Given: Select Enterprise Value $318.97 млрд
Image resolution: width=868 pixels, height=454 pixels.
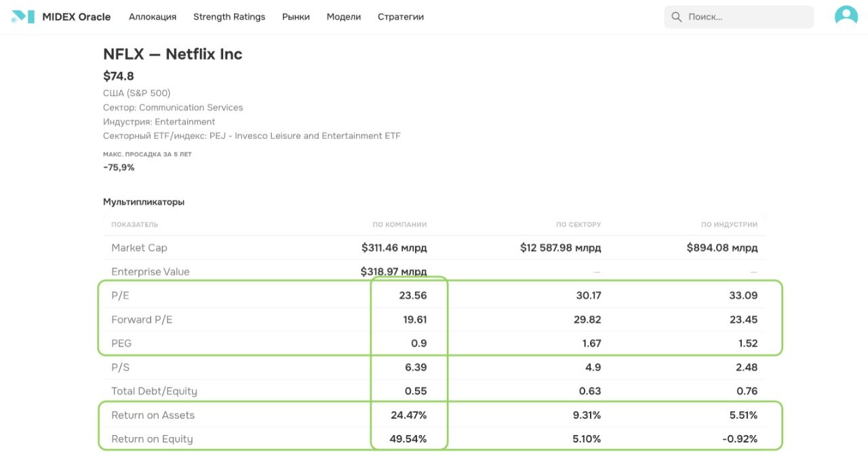Looking at the screenshot, I should pos(394,272).
